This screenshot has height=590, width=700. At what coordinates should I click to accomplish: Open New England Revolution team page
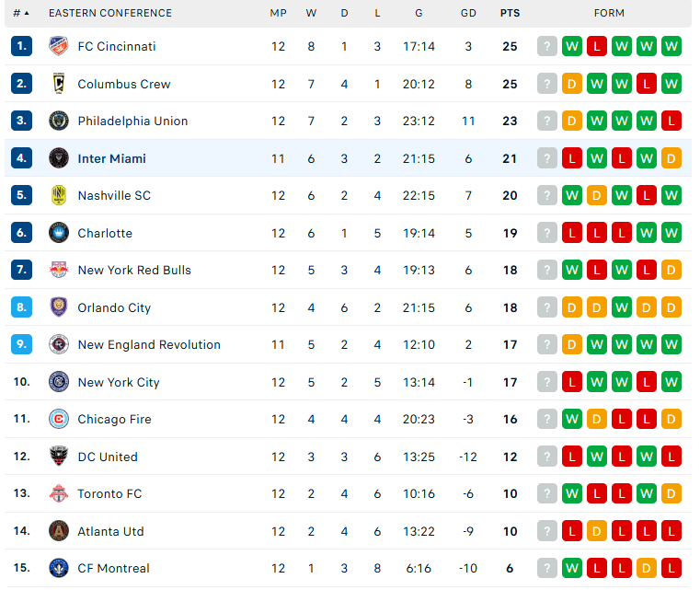point(149,345)
